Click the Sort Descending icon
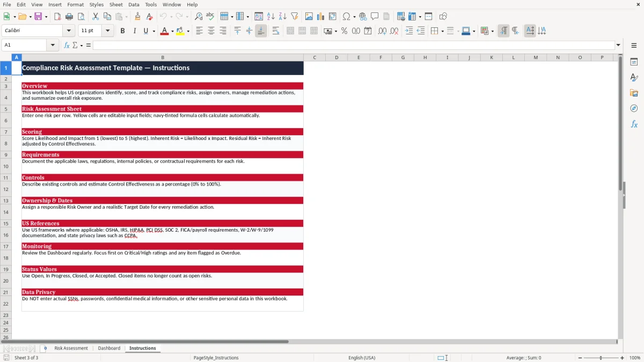644x362 pixels. [283, 17]
